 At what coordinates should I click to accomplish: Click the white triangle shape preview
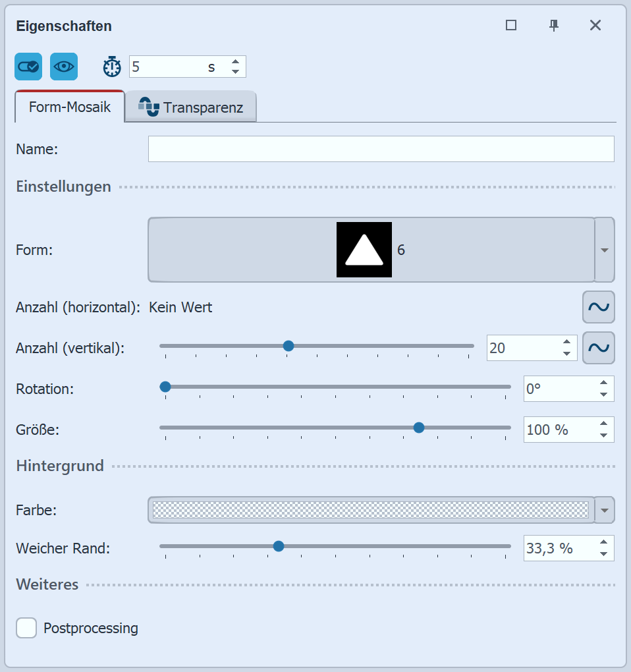364,250
